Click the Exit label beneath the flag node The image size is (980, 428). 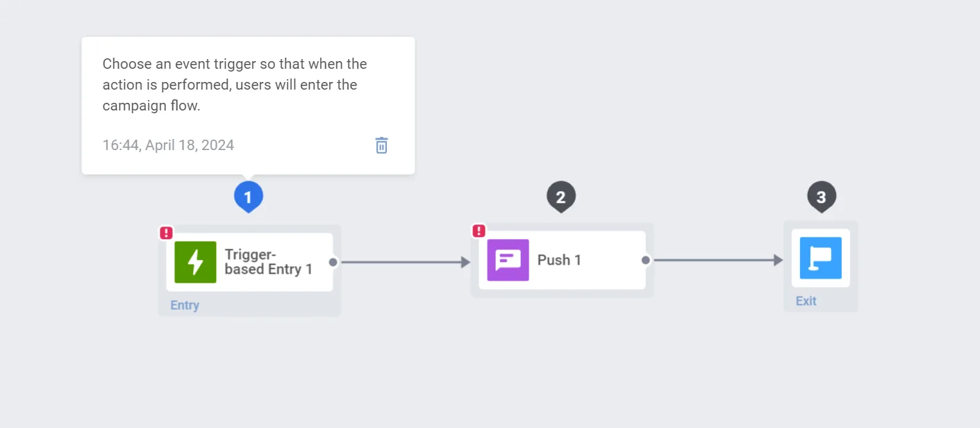click(x=806, y=301)
